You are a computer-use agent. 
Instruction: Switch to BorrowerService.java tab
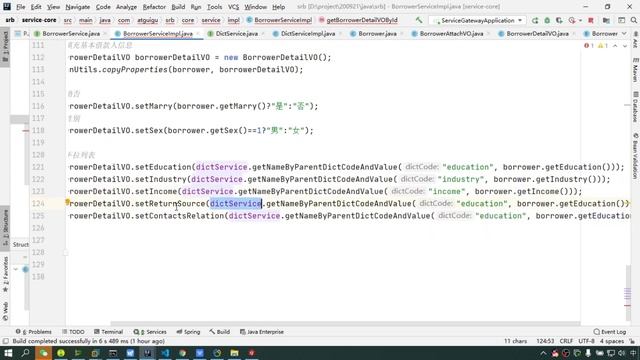click(71, 33)
